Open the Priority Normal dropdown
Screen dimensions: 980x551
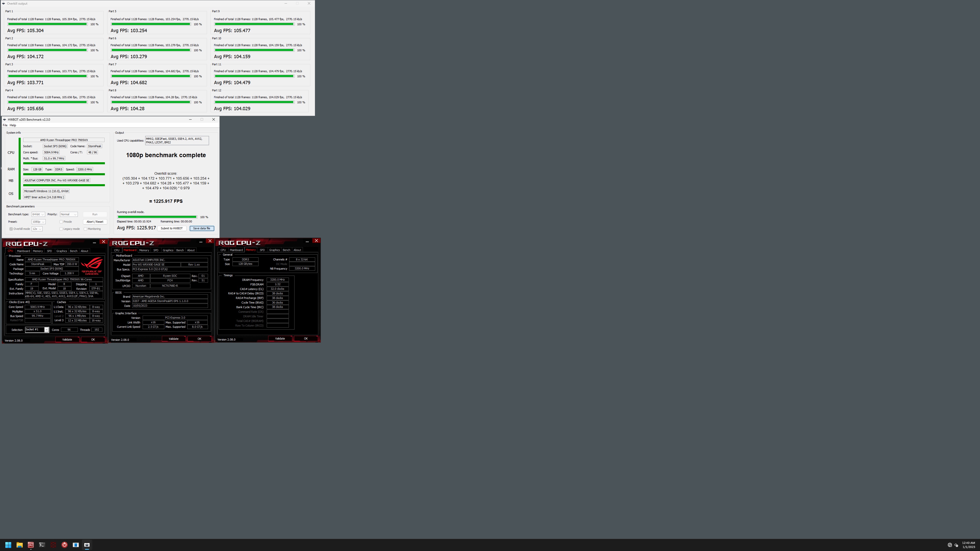[x=68, y=215]
